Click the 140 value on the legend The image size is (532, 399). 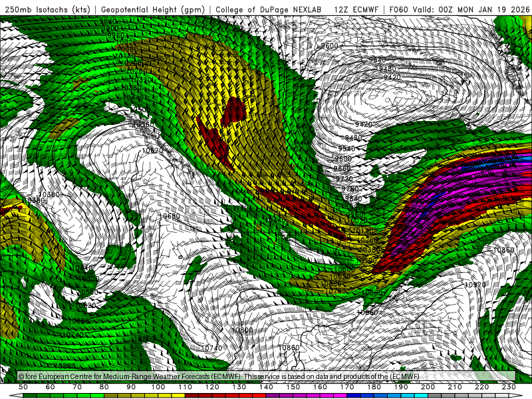point(267,387)
